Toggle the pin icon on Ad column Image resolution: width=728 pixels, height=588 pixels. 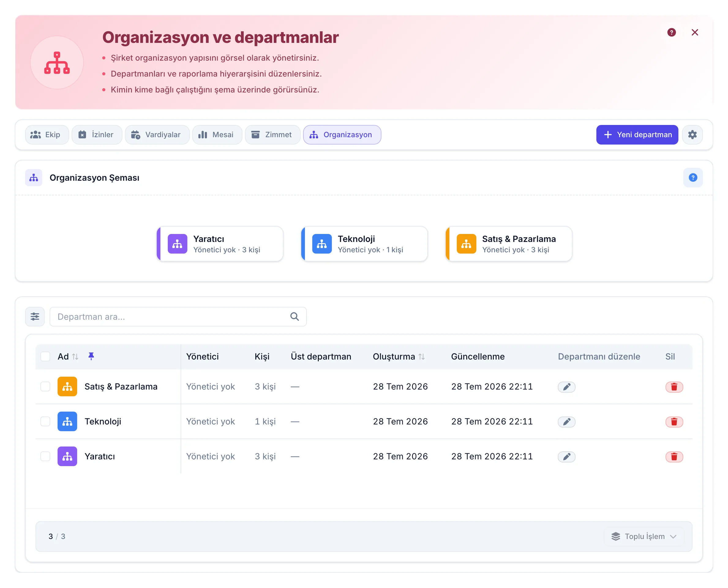91,356
